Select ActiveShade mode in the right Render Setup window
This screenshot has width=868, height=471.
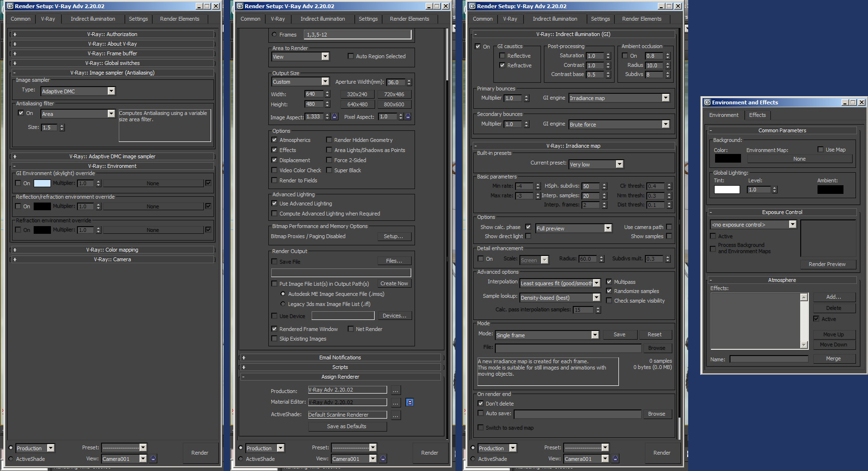[x=473, y=459]
